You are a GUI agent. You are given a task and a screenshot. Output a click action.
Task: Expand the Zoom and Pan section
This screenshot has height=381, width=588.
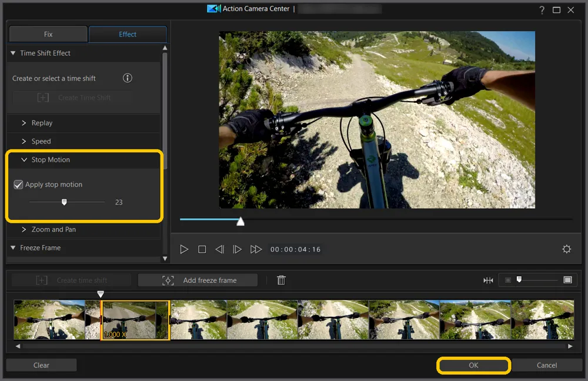(24, 229)
